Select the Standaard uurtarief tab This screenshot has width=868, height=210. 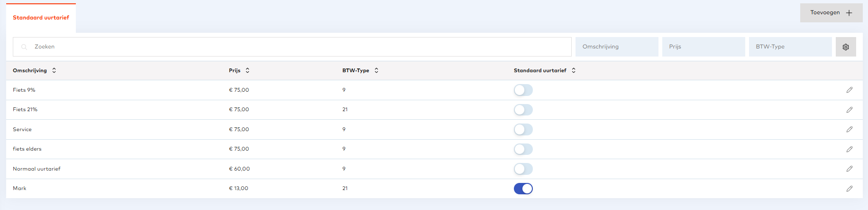pos(41,18)
